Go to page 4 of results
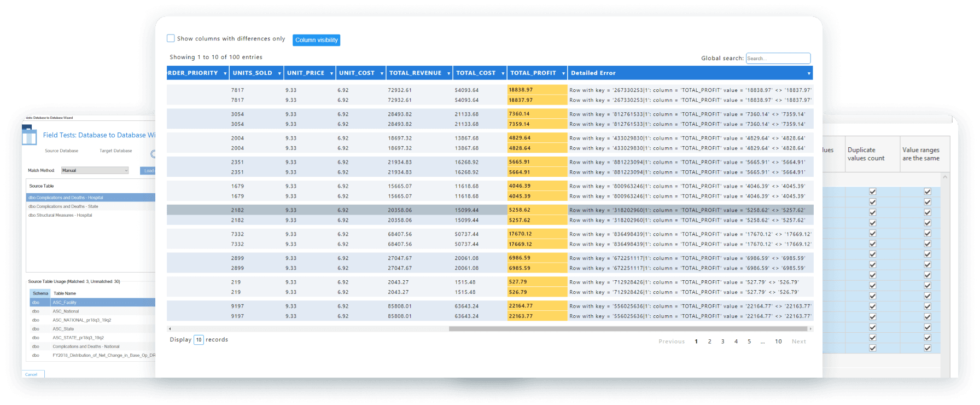980x405 pixels. click(x=736, y=342)
